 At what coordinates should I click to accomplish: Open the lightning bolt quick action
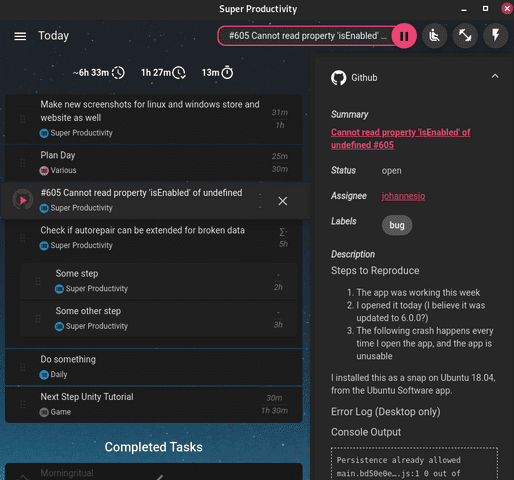pyautogui.click(x=496, y=36)
